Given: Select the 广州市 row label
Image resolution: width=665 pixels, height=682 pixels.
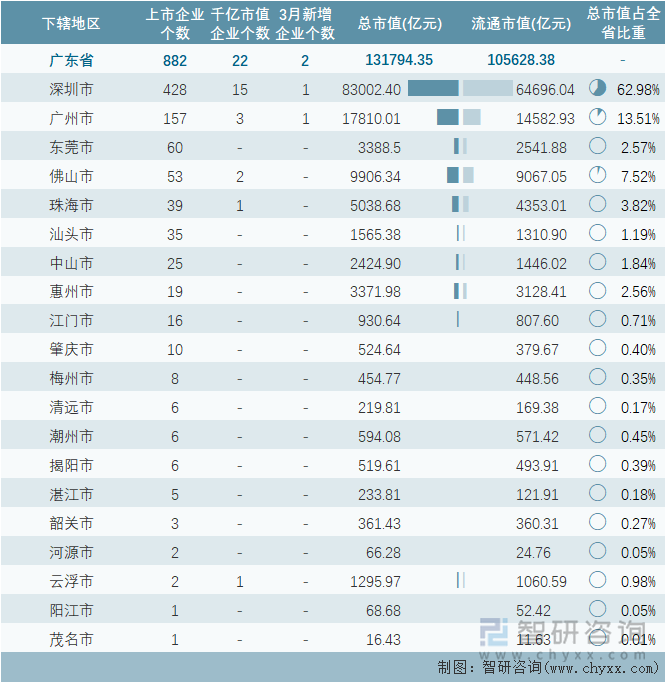Looking at the screenshot, I should coord(71,118).
